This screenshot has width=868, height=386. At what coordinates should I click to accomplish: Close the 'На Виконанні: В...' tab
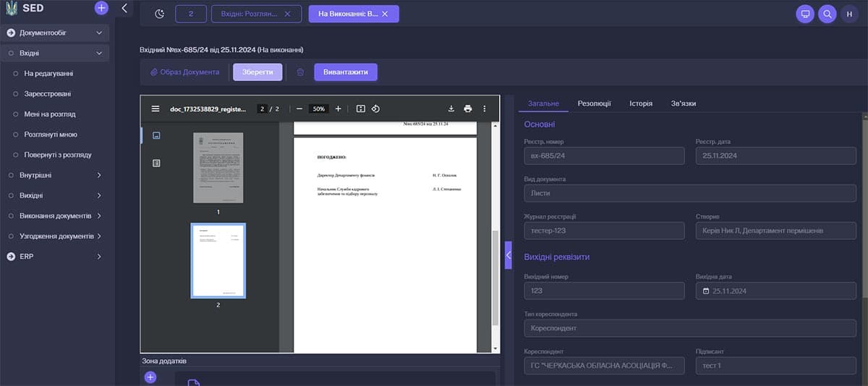tap(385, 14)
